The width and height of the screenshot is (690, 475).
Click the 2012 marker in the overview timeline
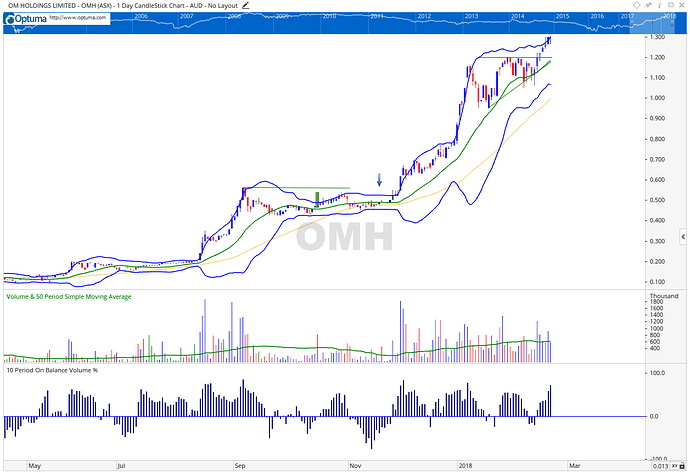tap(424, 16)
